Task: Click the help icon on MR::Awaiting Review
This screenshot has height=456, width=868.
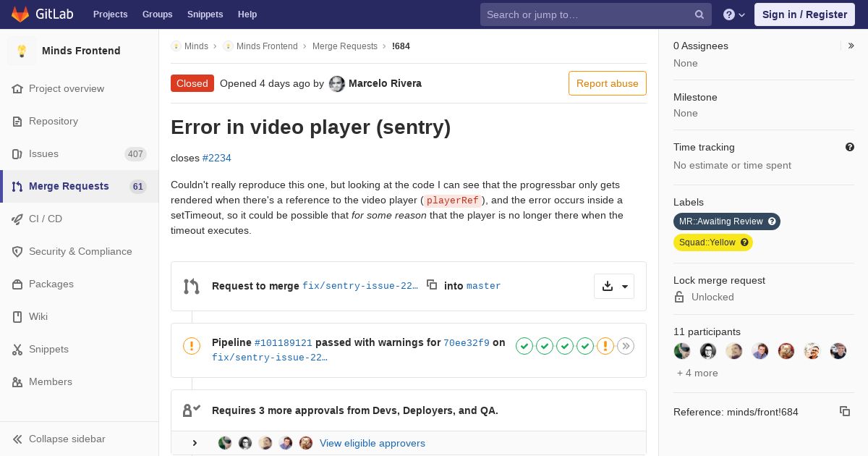Action: click(772, 221)
